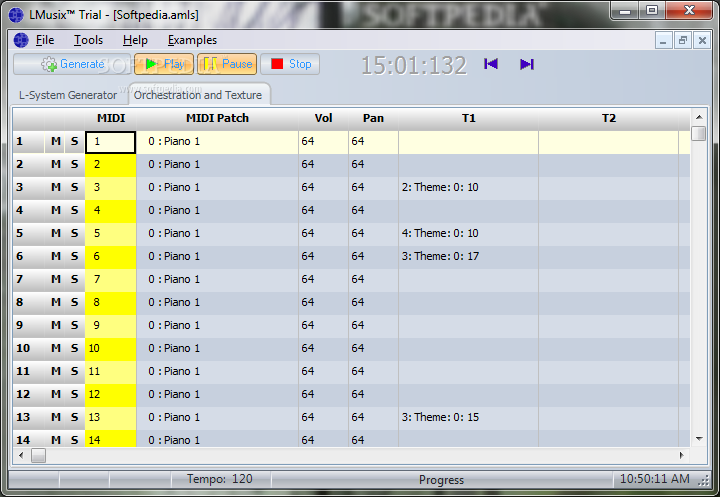Mute track 5 with its M button
The width and height of the screenshot is (720, 497).
point(56,233)
